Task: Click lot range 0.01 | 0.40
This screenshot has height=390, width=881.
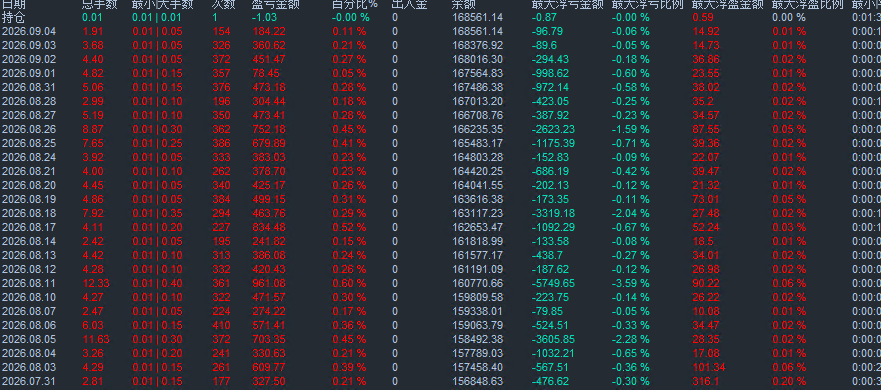Action: 157,283
